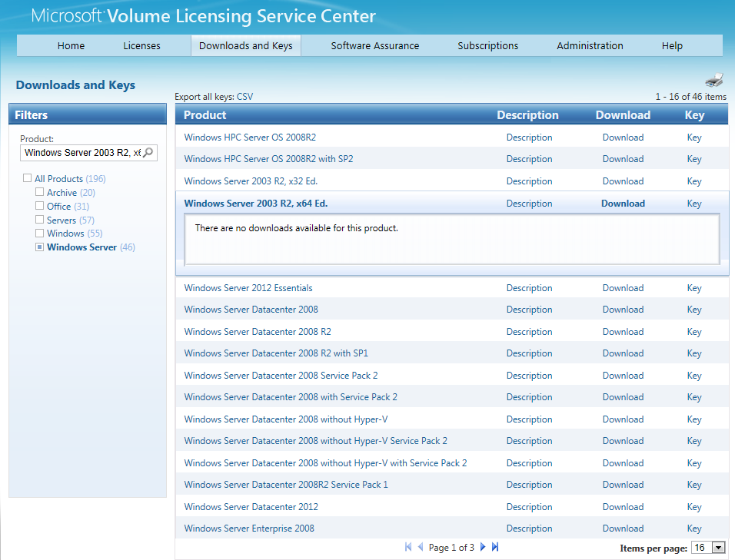The width and height of the screenshot is (735, 560).
Task: Open Windows Server Datacenter 2008 Service Pack 2
Action: [281, 376]
